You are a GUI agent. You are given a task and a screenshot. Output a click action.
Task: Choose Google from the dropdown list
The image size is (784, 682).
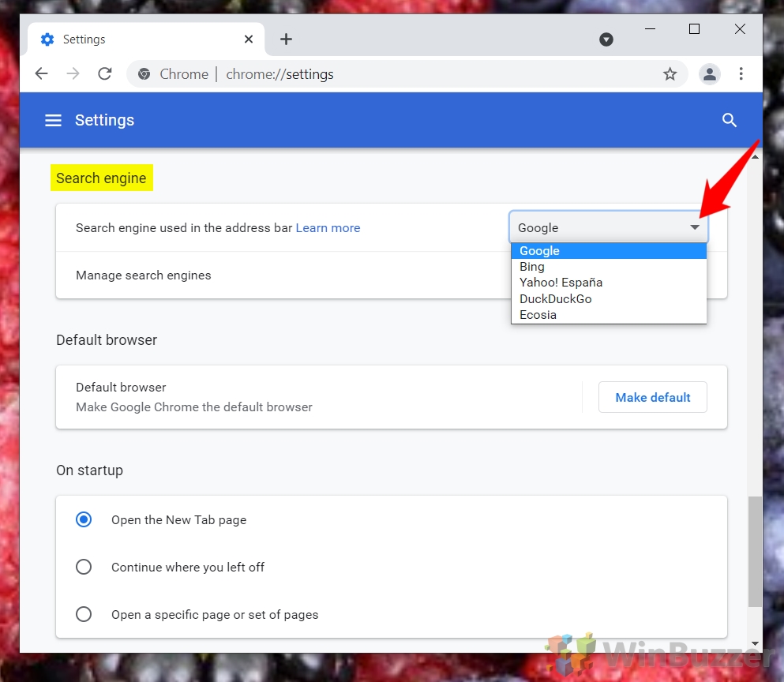609,251
